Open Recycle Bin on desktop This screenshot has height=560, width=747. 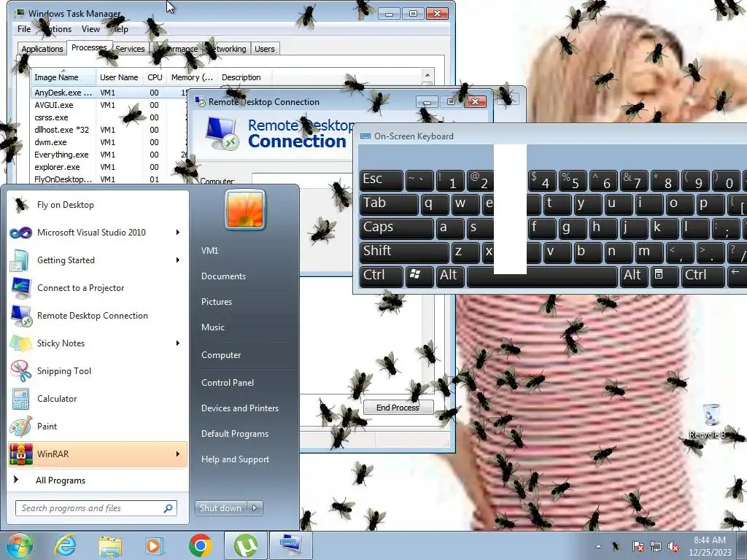(711, 421)
